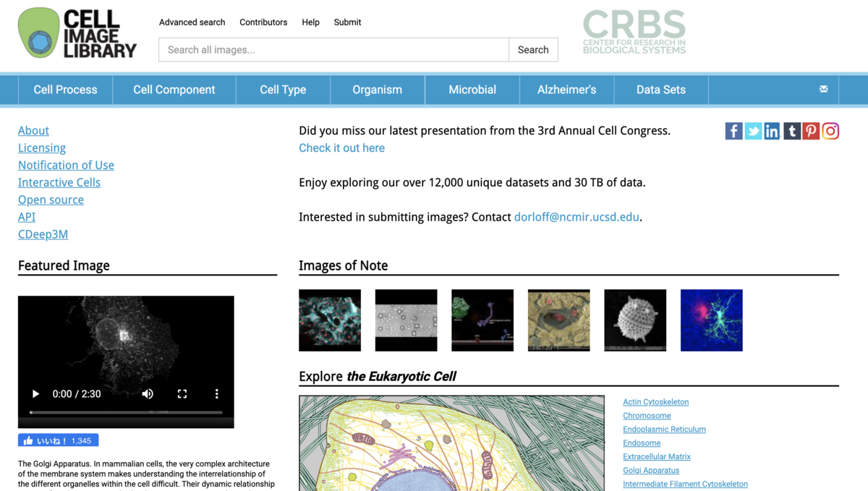868x491 pixels.
Task: Click the CRBS logo
Action: [x=634, y=32]
